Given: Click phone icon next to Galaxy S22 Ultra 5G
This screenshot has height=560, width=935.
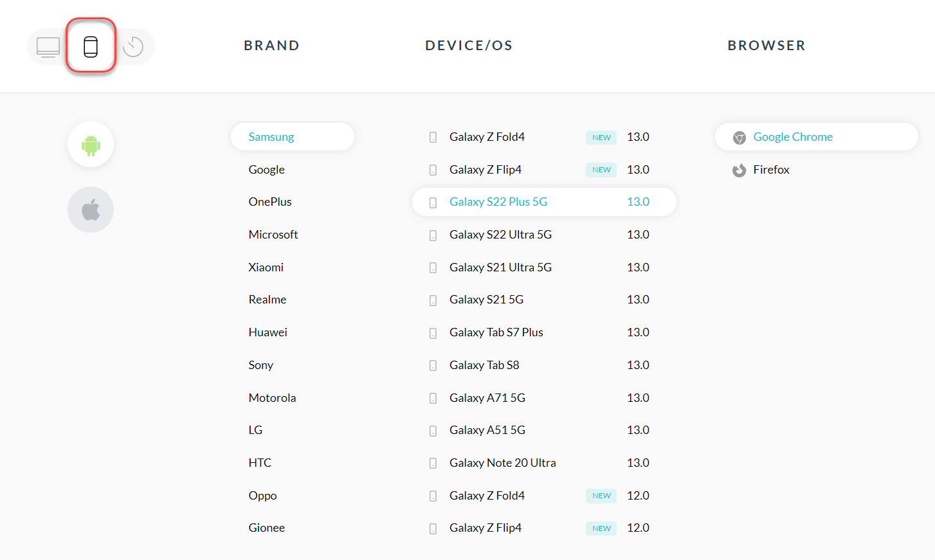Looking at the screenshot, I should (433, 235).
